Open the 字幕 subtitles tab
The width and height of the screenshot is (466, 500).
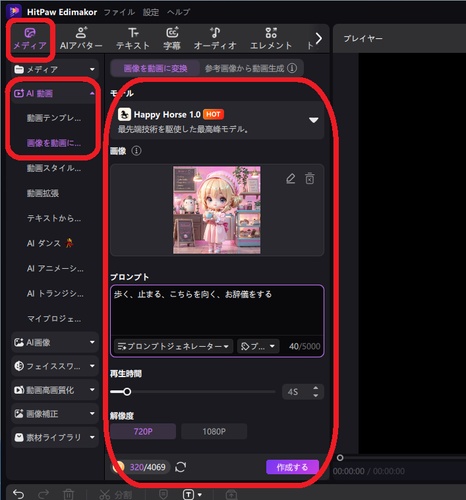point(172,39)
